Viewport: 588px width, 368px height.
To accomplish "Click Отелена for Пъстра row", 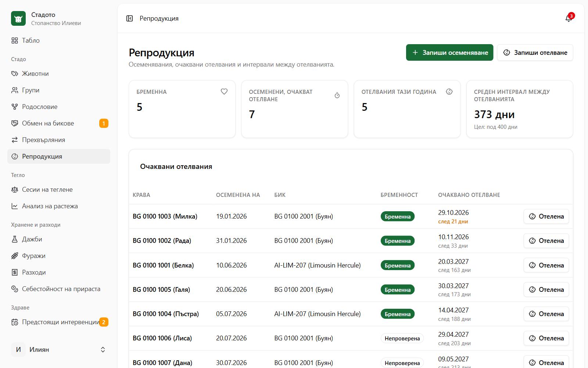I will click(x=546, y=314).
